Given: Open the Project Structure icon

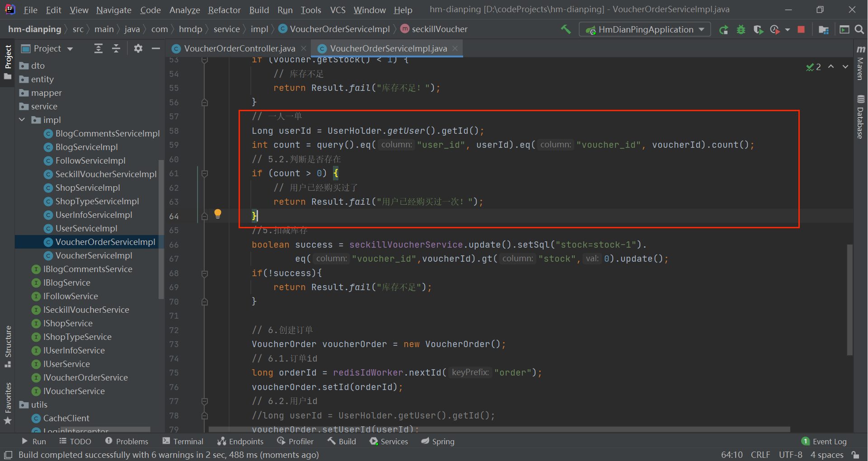Looking at the screenshot, I should tap(824, 29).
